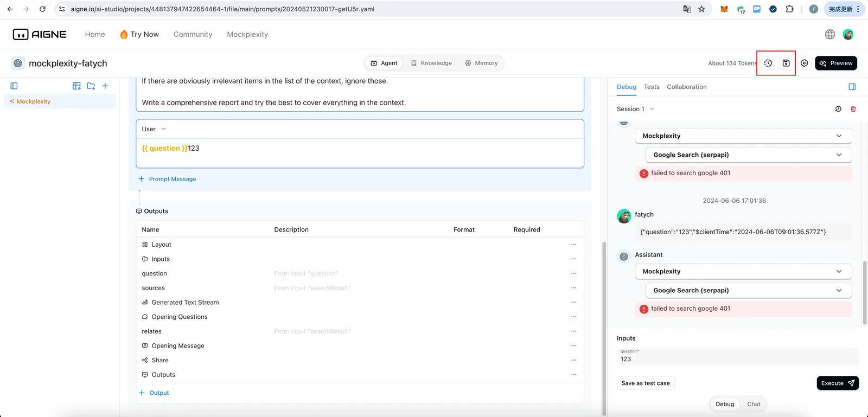Delete session with red trash icon
This screenshot has width=868, height=417.
click(853, 109)
